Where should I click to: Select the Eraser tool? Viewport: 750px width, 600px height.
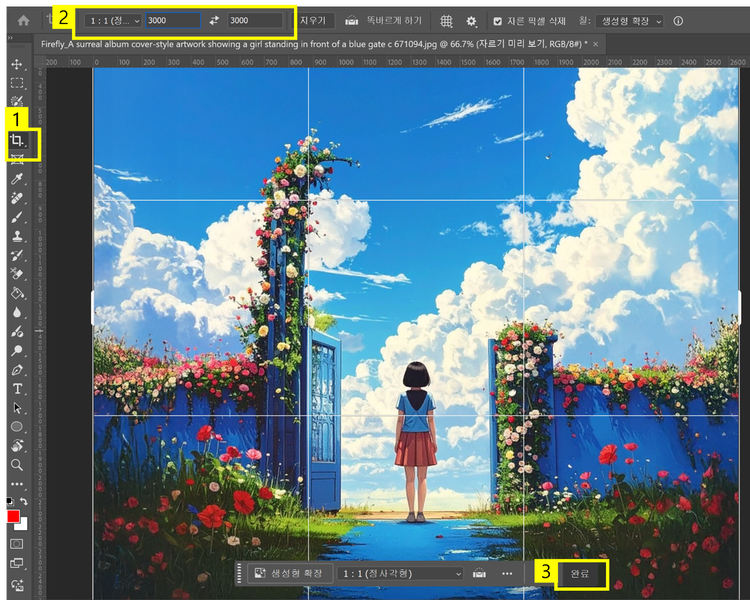[17, 274]
